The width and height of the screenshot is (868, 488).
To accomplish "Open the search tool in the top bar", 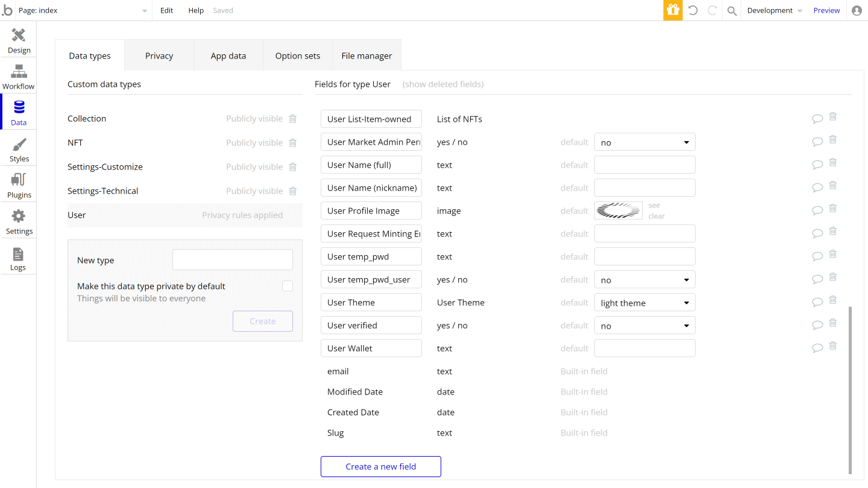I will coord(731,10).
